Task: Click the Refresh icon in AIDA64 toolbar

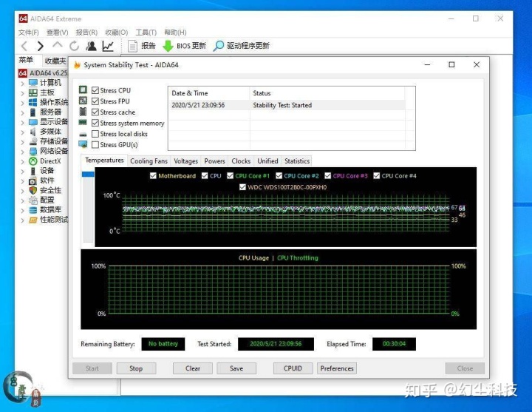Action: tap(74, 46)
